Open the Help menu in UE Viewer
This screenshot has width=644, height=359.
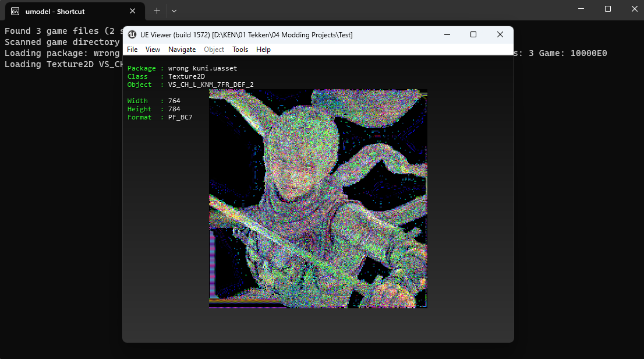coord(263,50)
